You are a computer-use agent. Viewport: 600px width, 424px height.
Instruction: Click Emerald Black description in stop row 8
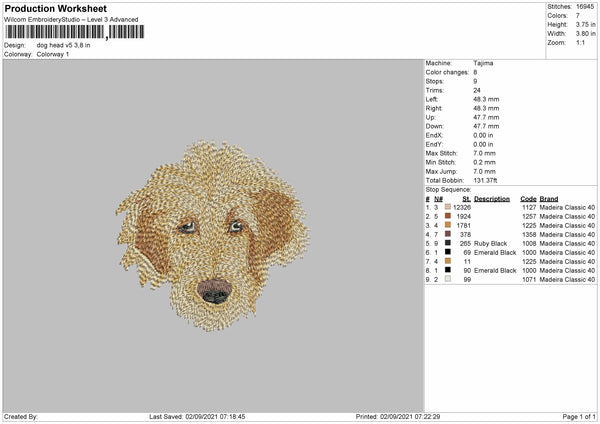click(495, 271)
